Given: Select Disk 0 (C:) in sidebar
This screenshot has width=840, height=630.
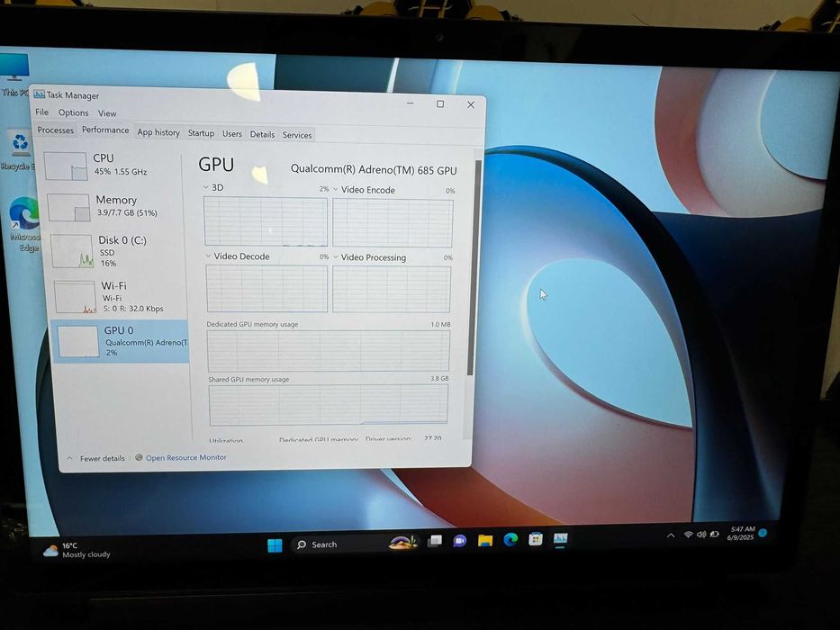Looking at the screenshot, I should [118, 251].
